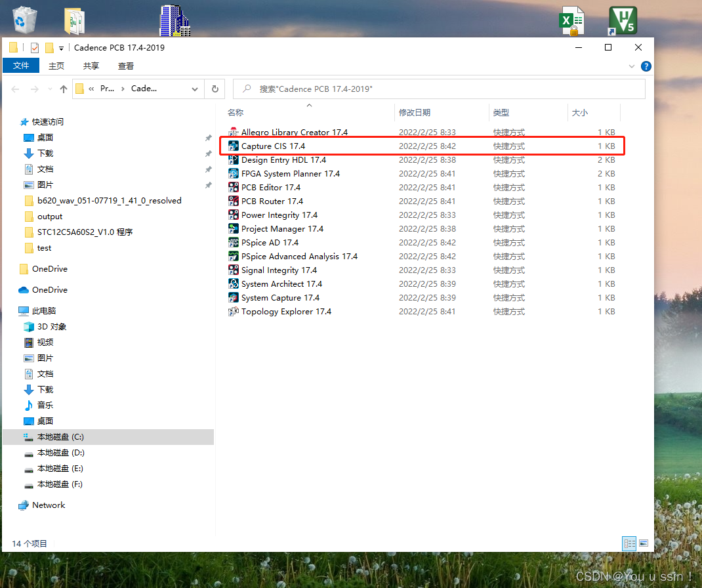702x588 pixels.
Task: Click the Project Manager 17.4 icon
Action: pyautogui.click(x=234, y=229)
